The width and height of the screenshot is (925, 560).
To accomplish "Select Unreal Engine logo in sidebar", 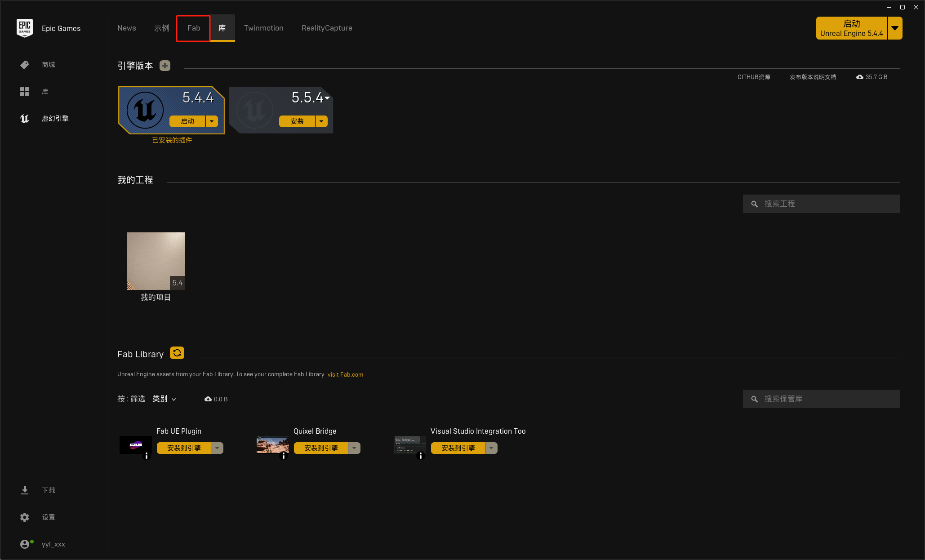I will tap(25, 119).
